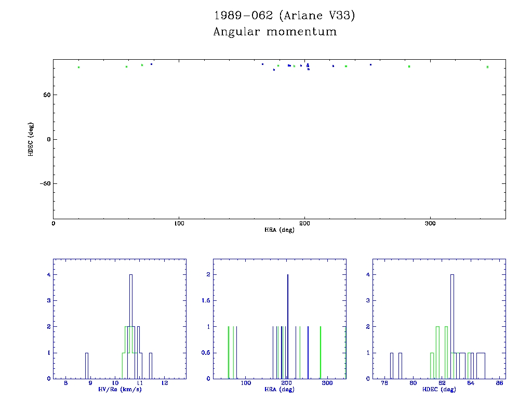Viewport: 532px width, 399px height.
Task: Click the "-50" tick label on the scatter plot y-axis
Action: (x=45, y=183)
